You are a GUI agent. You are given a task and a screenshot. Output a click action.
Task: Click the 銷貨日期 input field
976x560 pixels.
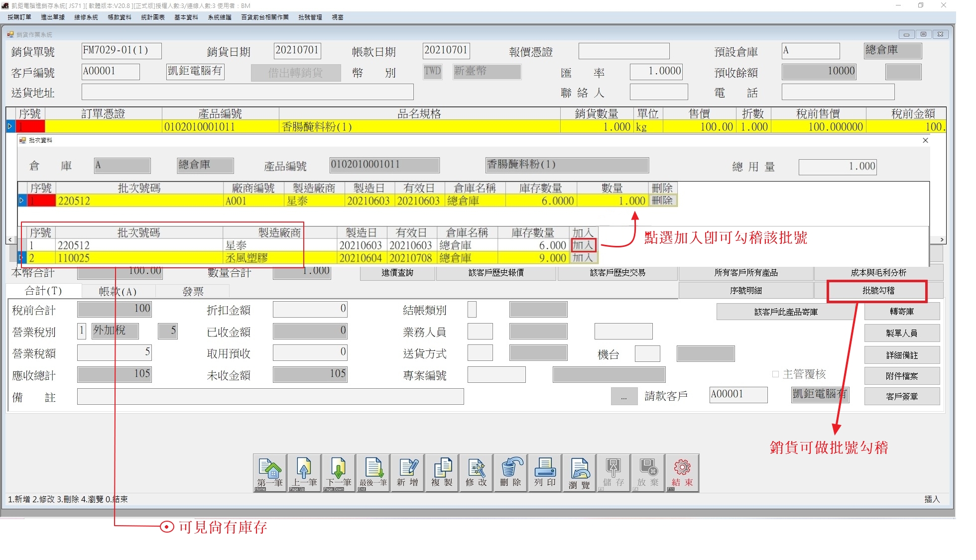point(297,51)
